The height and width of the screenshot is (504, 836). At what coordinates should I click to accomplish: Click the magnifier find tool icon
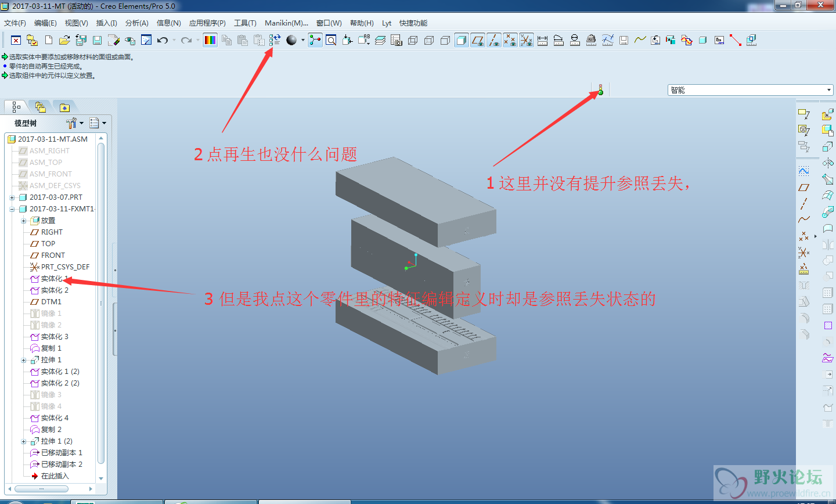click(x=331, y=40)
